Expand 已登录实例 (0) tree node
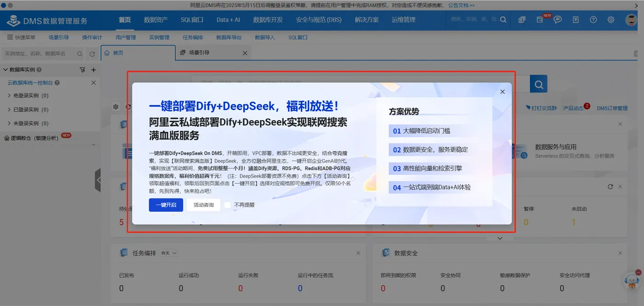The height and width of the screenshot is (306, 644). [x=9, y=110]
